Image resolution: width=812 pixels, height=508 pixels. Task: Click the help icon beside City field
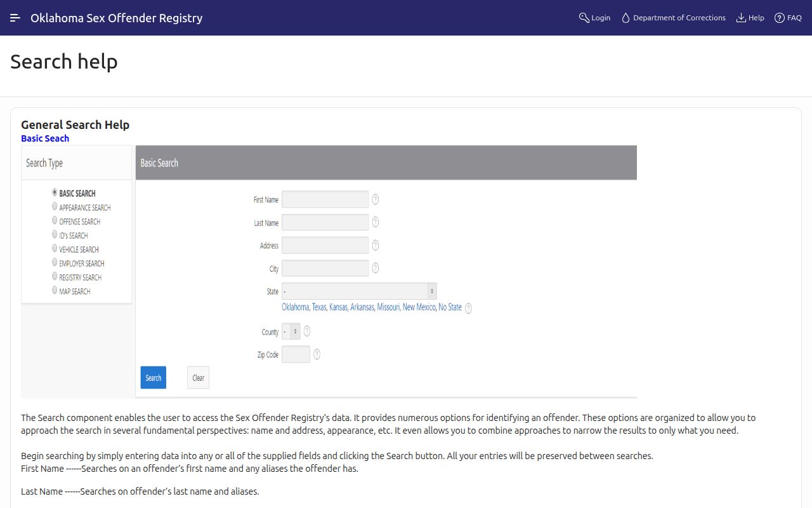click(x=376, y=268)
